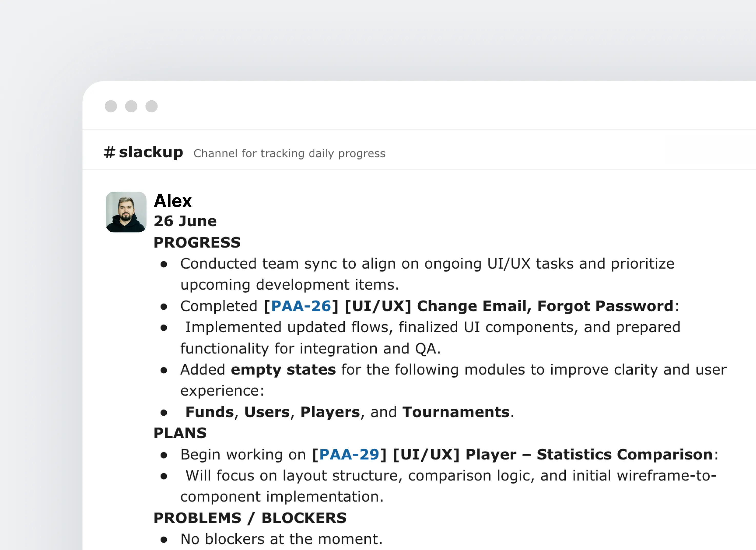
Task: Click the bold word Tournaments
Action: coord(456,412)
